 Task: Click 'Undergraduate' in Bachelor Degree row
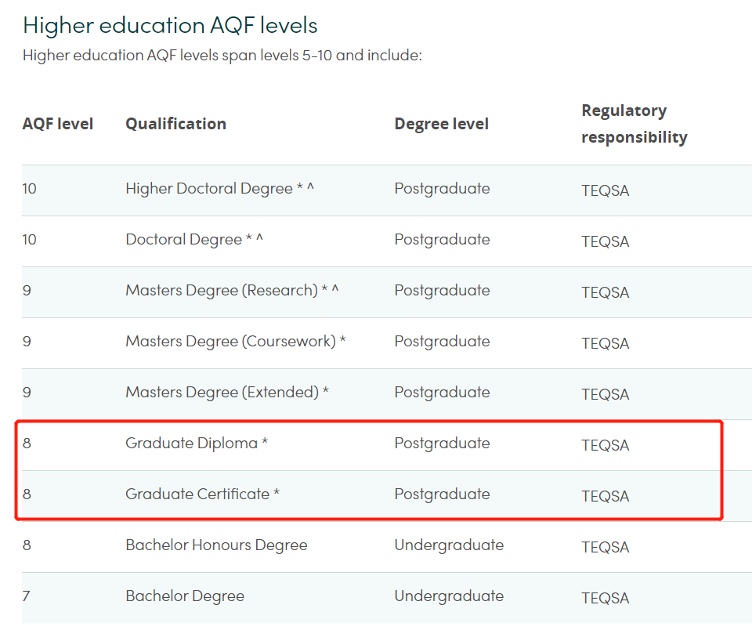[x=449, y=596]
